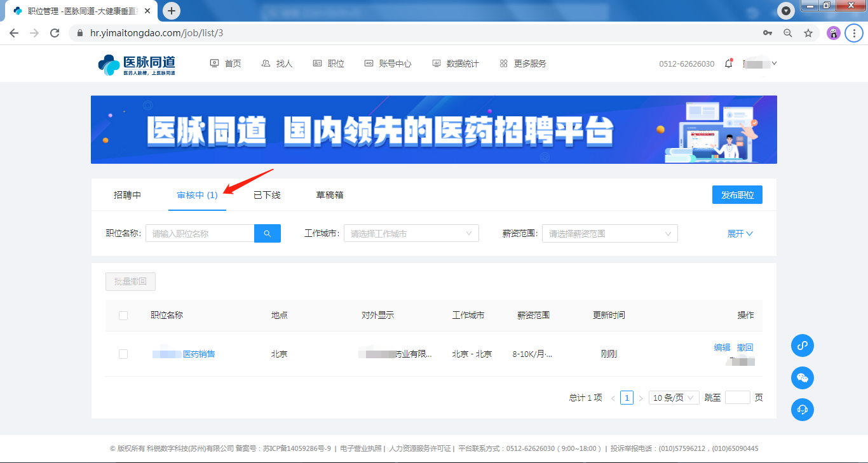Click the floating link share icon
Viewport: 868px width, 463px height.
coord(802,346)
